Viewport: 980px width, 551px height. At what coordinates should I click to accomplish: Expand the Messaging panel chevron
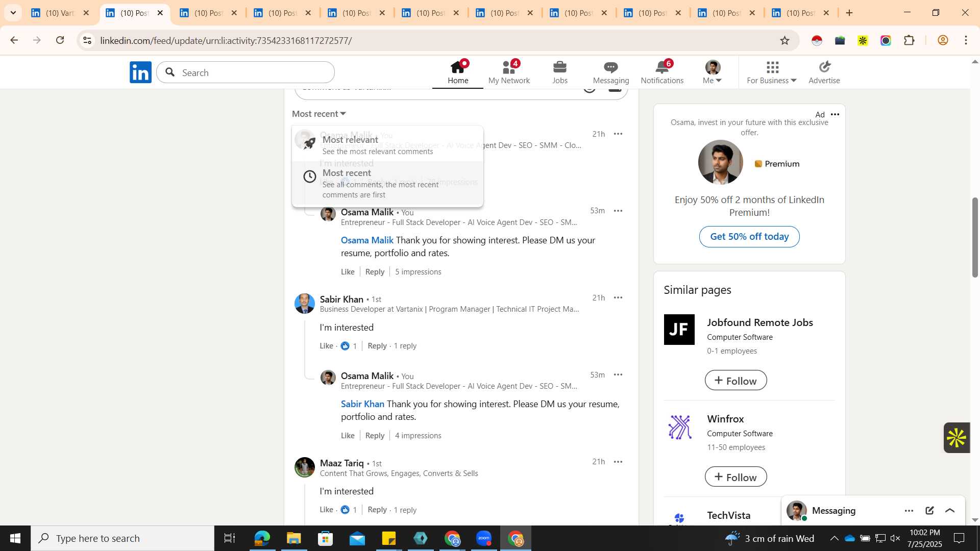click(950, 511)
